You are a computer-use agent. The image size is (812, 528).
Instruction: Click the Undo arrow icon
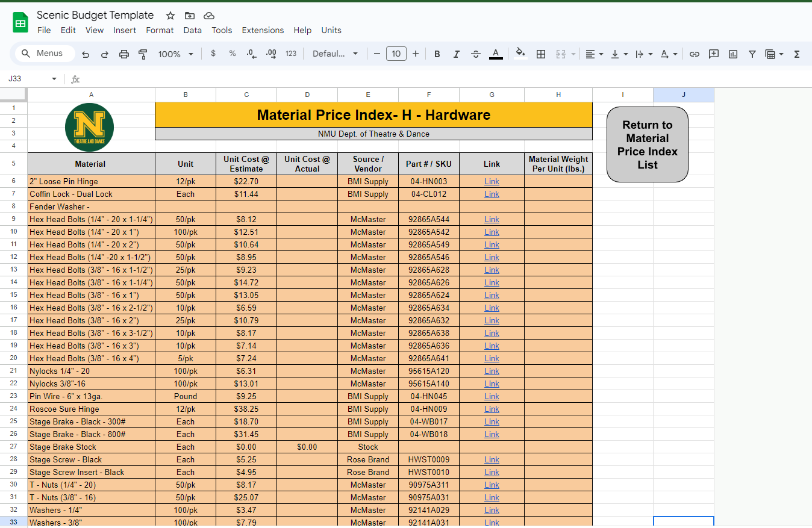[x=86, y=54]
